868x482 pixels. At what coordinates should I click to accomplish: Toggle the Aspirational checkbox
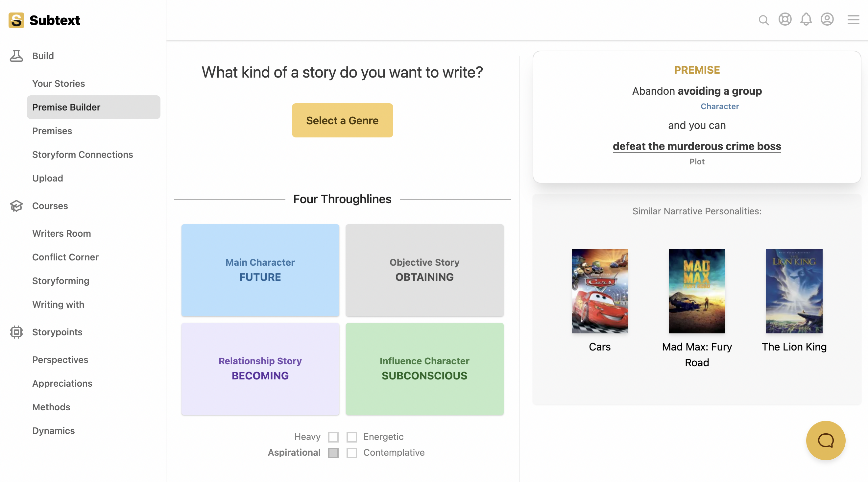tap(333, 453)
